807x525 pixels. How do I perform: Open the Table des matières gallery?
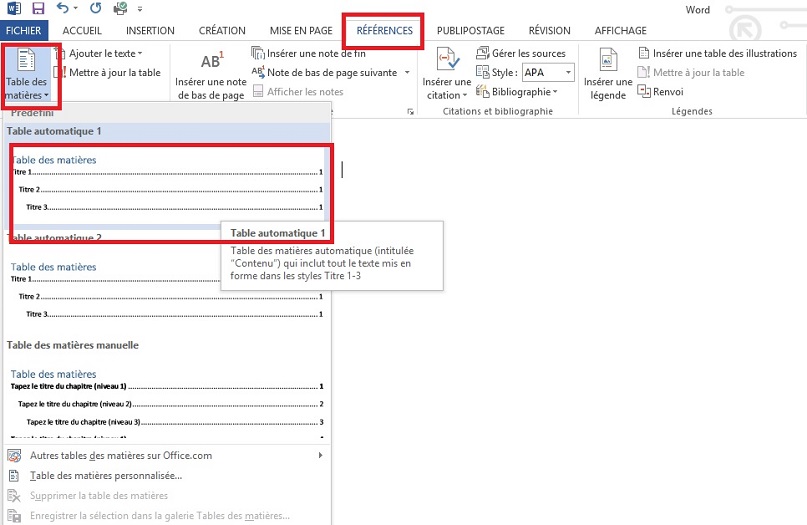(x=26, y=74)
